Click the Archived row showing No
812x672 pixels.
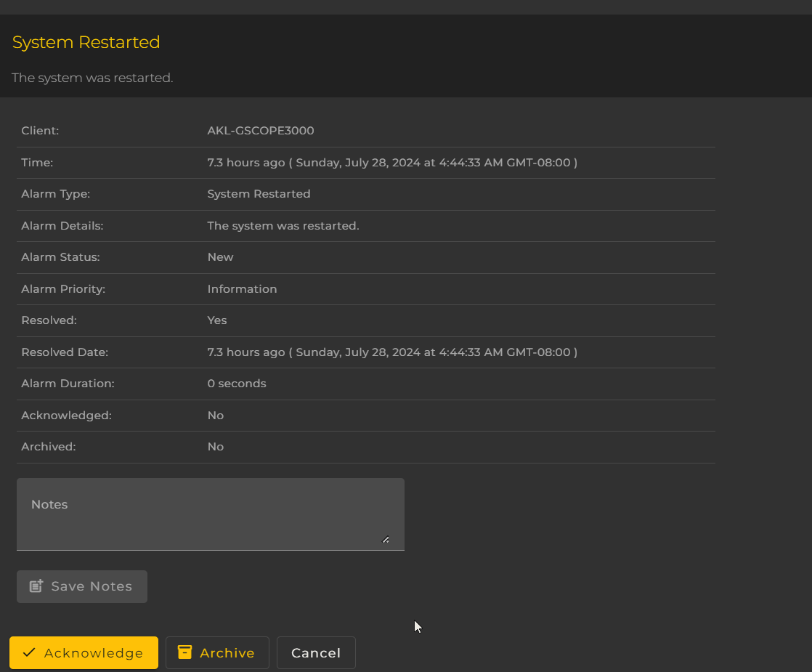point(215,447)
